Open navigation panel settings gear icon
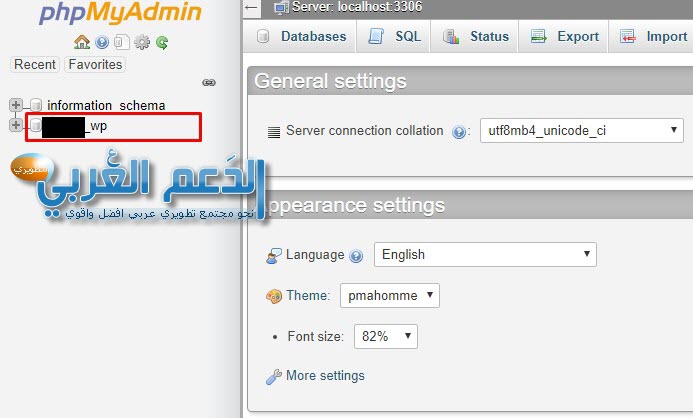The width and height of the screenshot is (693, 418). point(142,43)
